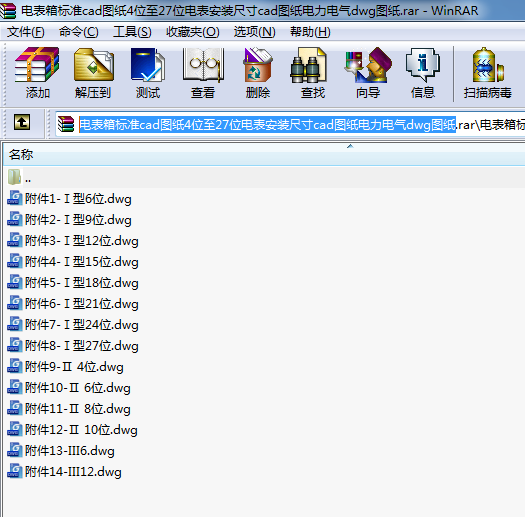Click the dwg icon of 附件6-Ⅰ型21位.dwg

coord(14,303)
